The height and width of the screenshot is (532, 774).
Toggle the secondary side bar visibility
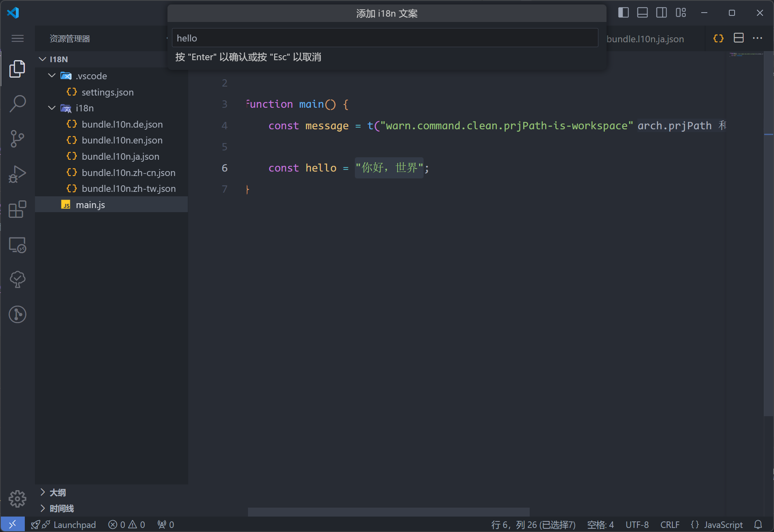(662, 13)
